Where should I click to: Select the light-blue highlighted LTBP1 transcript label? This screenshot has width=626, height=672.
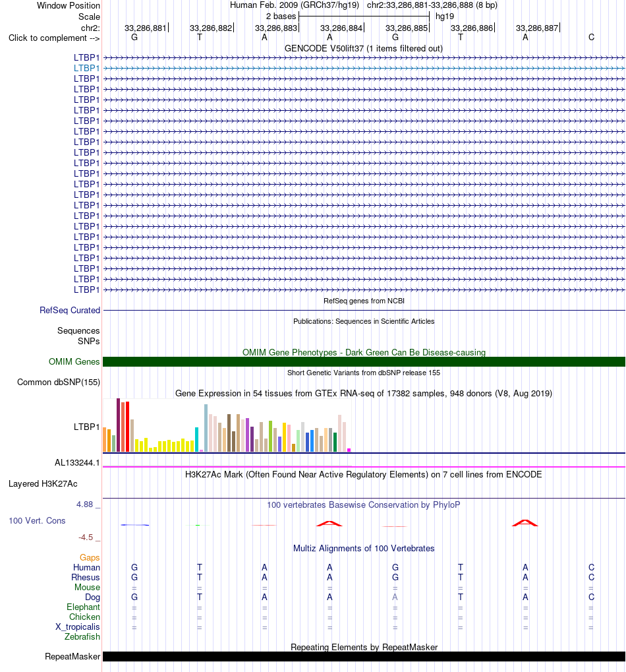[86, 68]
